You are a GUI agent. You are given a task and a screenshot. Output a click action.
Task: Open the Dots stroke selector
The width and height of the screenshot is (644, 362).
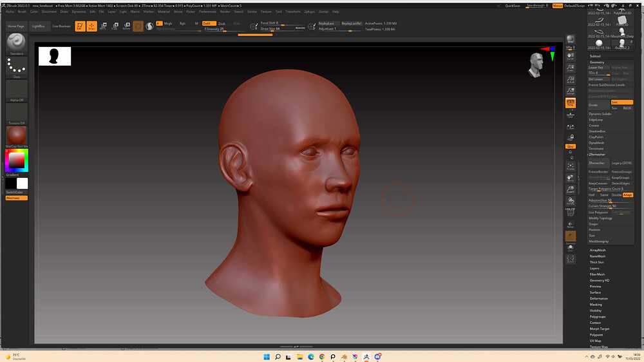(17, 66)
